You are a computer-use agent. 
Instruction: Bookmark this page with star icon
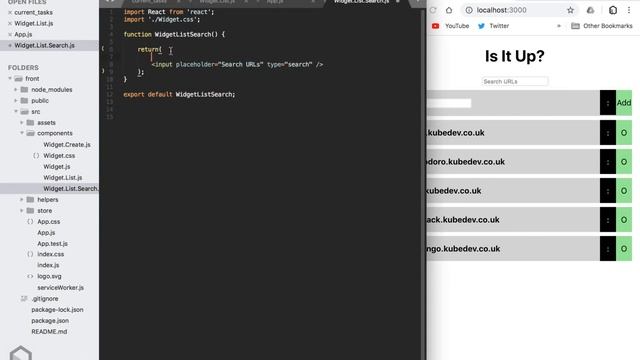(570, 10)
